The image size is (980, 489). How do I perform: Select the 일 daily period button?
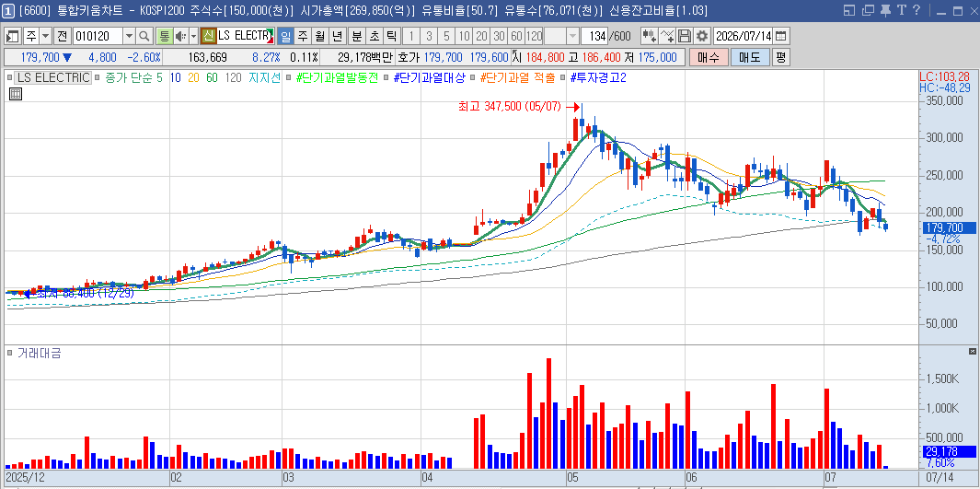tap(285, 36)
